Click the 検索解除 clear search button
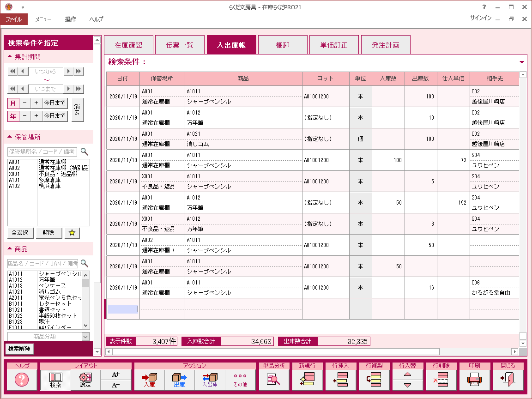Viewport: 532px width, 399px height. pyautogui.click(x=19, y=349)
